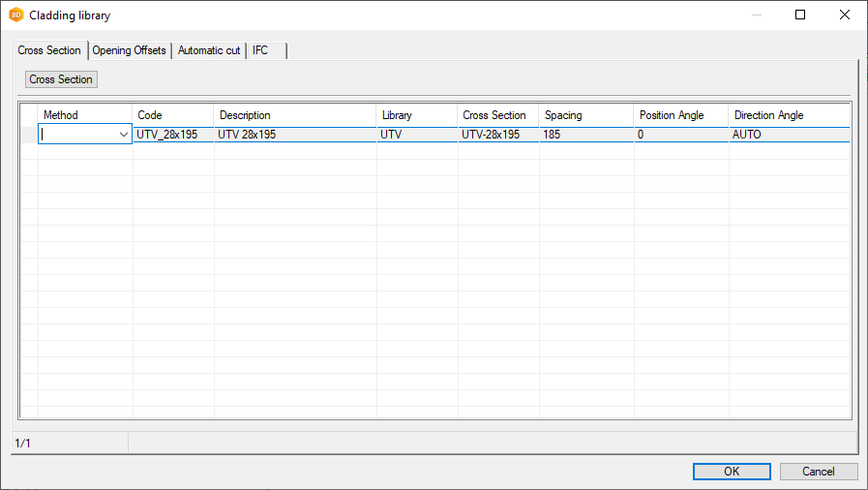Sort by the Code column header

(x=172, y=115)
